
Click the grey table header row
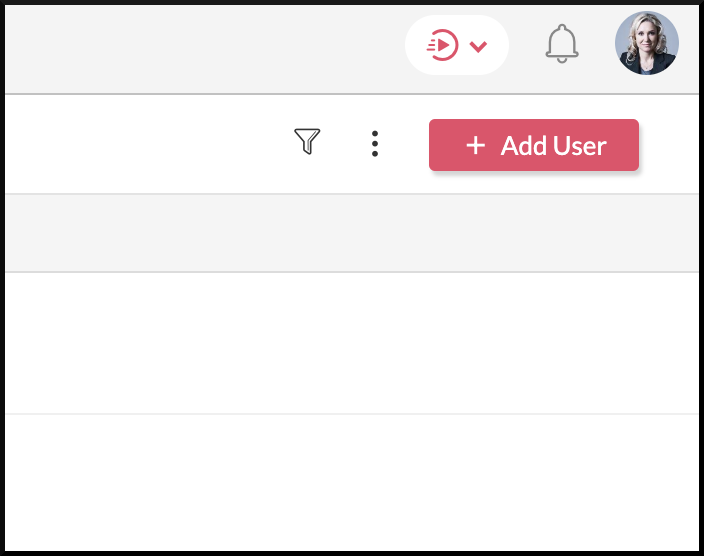(350, 233)
